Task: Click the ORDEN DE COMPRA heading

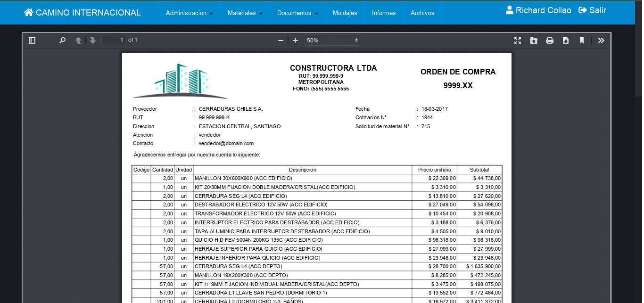Action: coord(458,72)
